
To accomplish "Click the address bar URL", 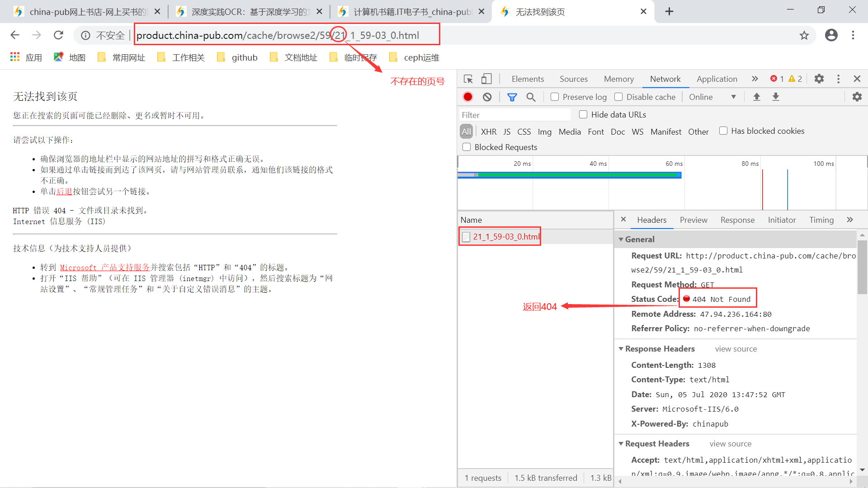I will pyautogui.click(x=278, y=35).
